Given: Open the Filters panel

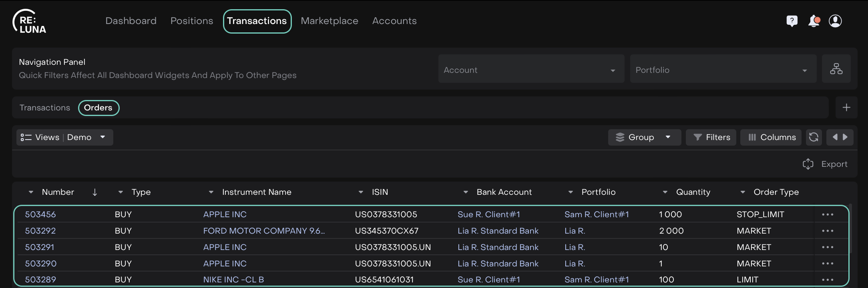Looking at the screenshot, I should click(x=711, y=137).
